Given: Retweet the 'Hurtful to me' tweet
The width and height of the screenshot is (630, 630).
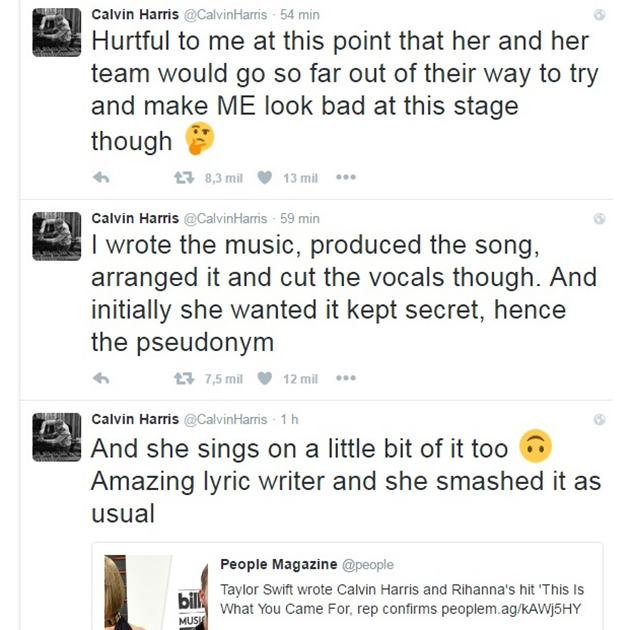Looking at the screenshot, I should 183,178.
